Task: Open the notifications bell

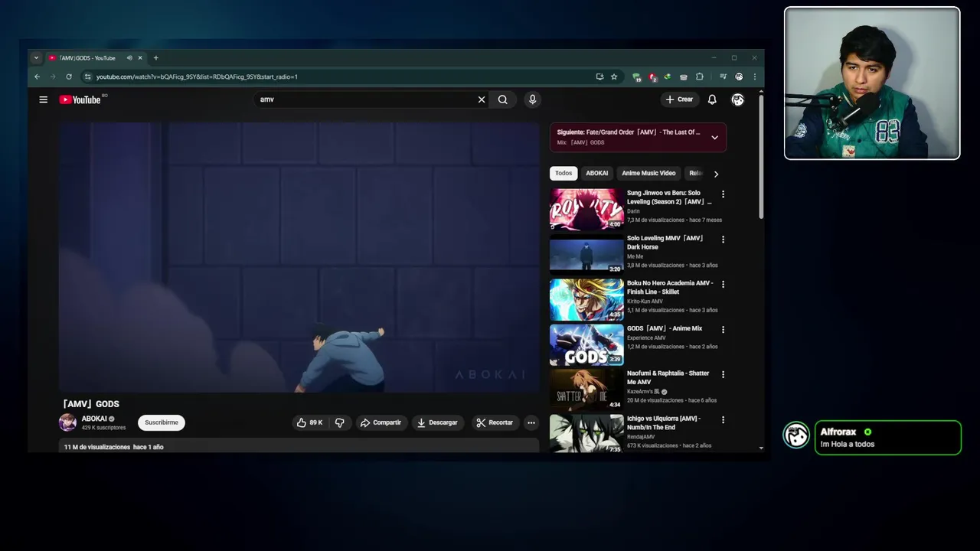Action: [x=712, y=99]
